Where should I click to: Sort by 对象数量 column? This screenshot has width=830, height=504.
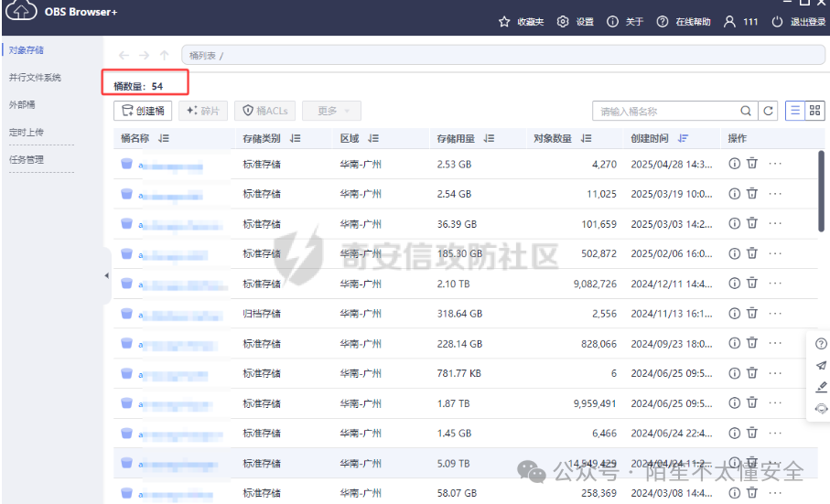click(586, 138)
